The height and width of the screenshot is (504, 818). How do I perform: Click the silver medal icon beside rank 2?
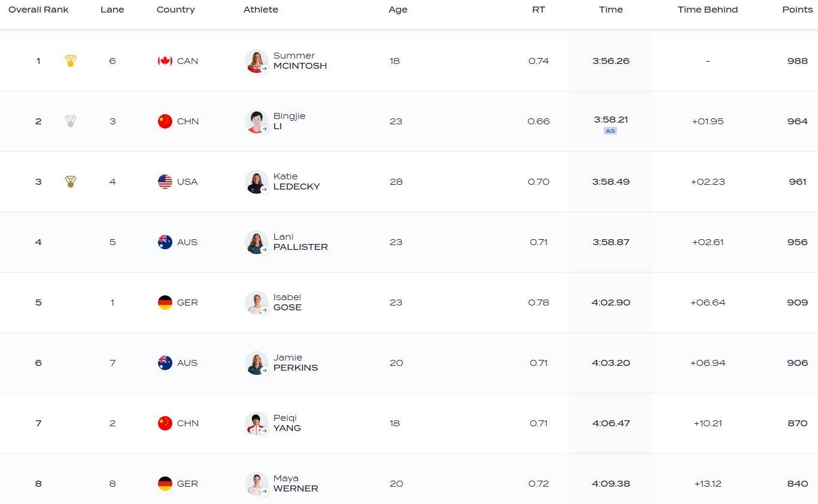71,121
